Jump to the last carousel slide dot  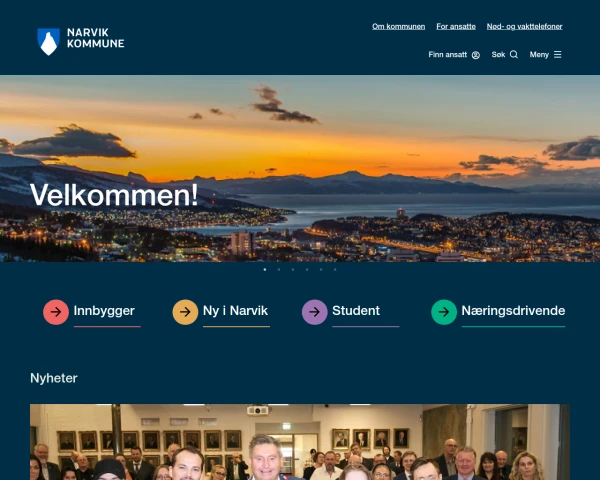point(335,269)
